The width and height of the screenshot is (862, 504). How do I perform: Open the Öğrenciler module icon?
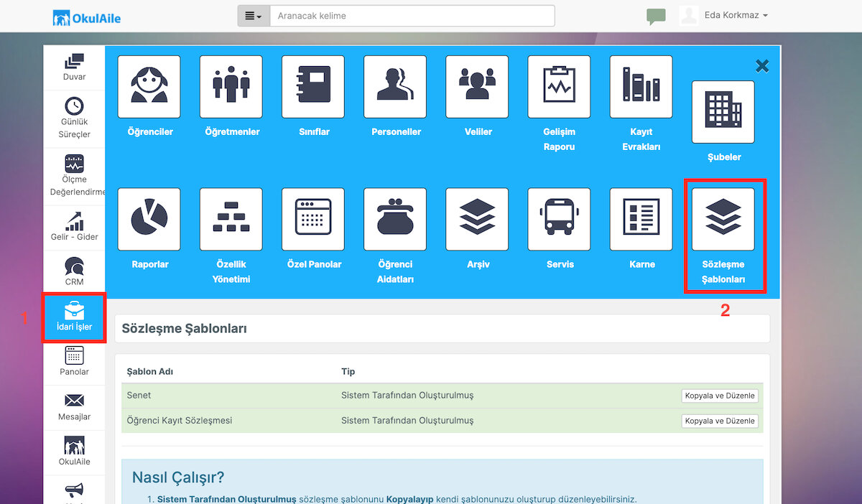(149, 87)
